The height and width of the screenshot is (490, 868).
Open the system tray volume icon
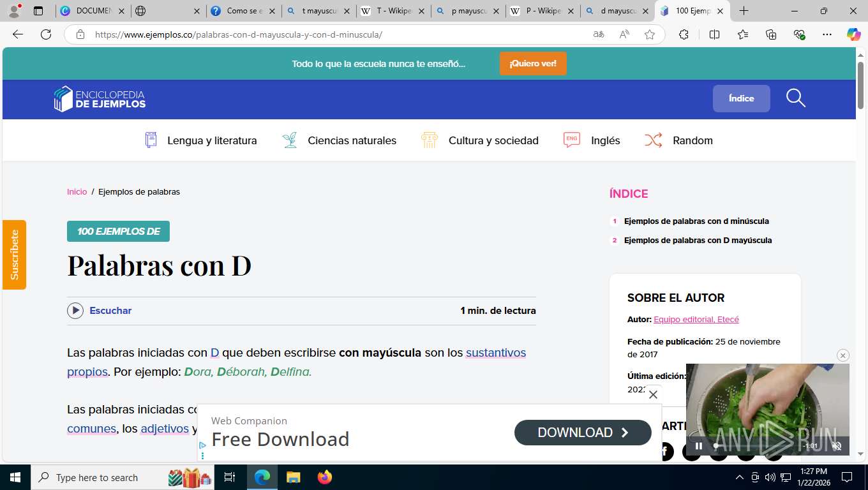(x=770, y=477)
